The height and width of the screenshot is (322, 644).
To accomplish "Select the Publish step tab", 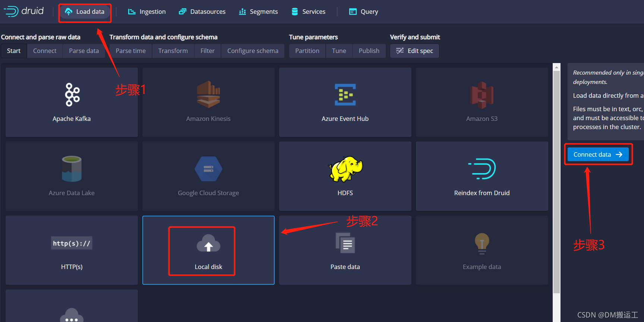I will pyautogui.click(x=369, y=51).
